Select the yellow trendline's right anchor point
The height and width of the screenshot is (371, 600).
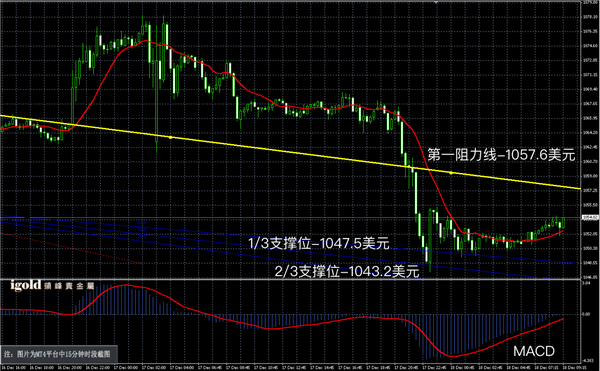[x=451, y=173]
